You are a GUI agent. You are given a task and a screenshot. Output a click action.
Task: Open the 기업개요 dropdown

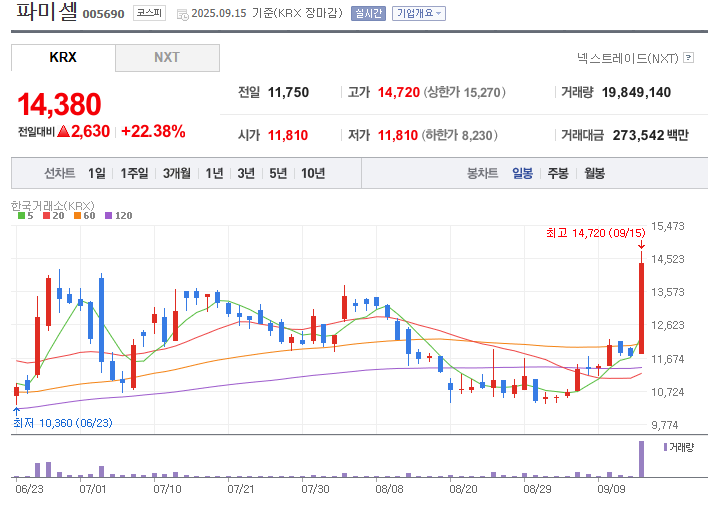click(x=419, y=14)
